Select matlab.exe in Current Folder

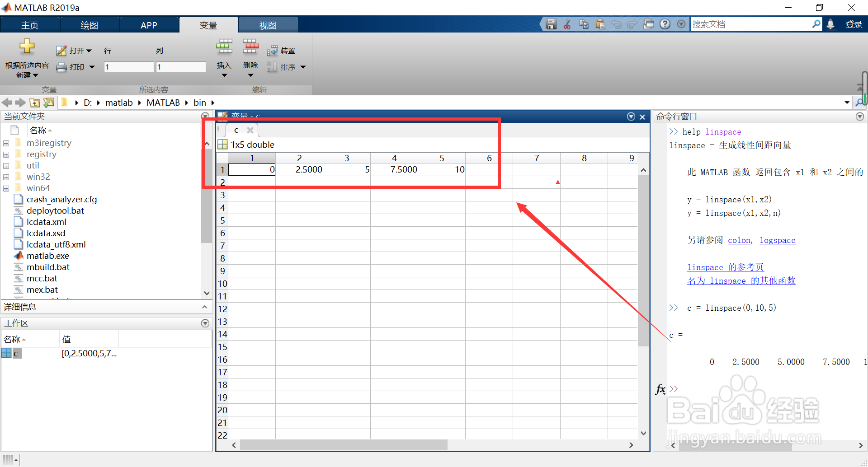[48, 256]
